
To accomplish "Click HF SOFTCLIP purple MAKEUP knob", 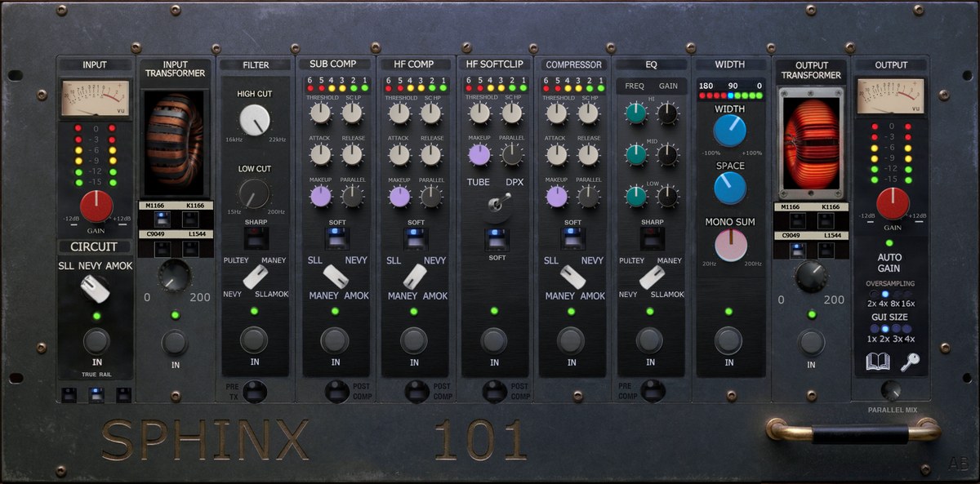I will point(479,154).
